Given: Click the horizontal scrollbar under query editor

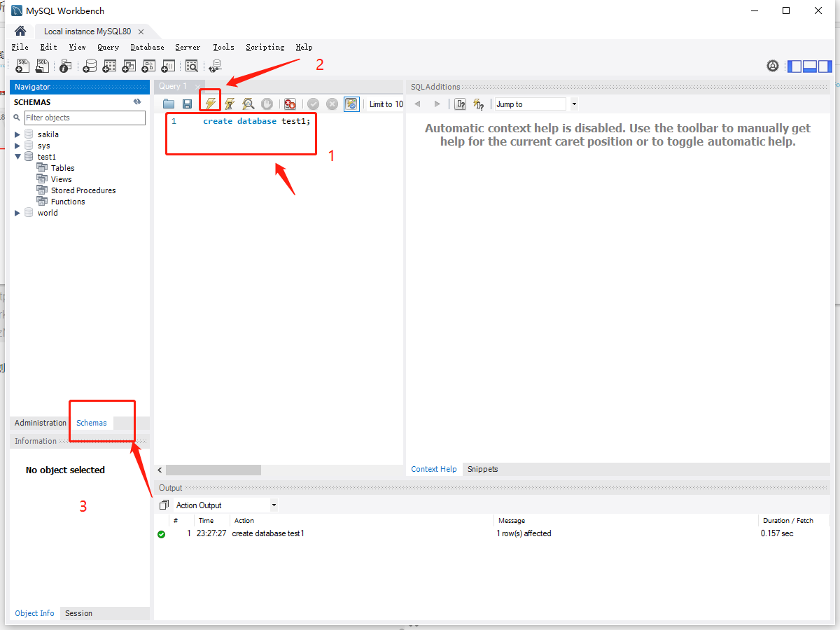Looking at the screenshot, I should pyautogui.click(x=213, y=470).
